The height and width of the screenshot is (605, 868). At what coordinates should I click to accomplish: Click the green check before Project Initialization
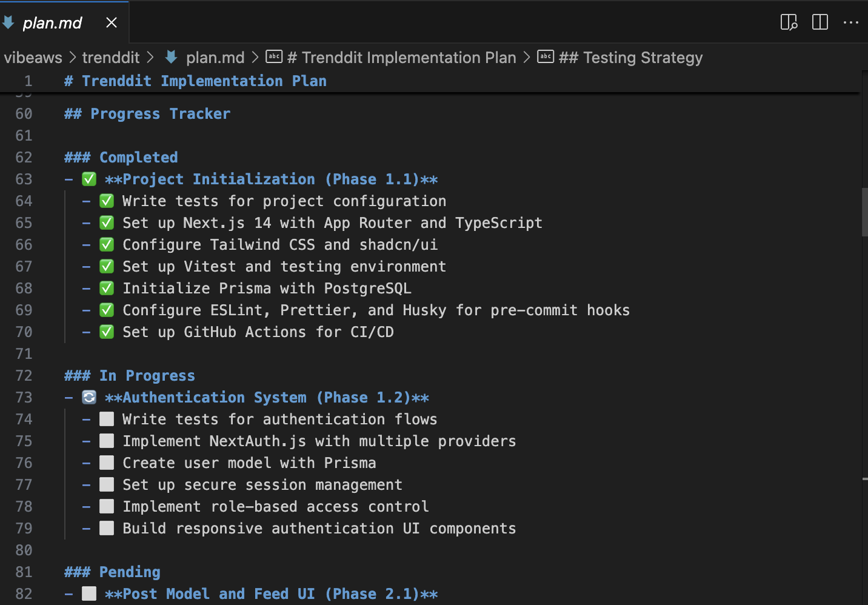[89, 179]
